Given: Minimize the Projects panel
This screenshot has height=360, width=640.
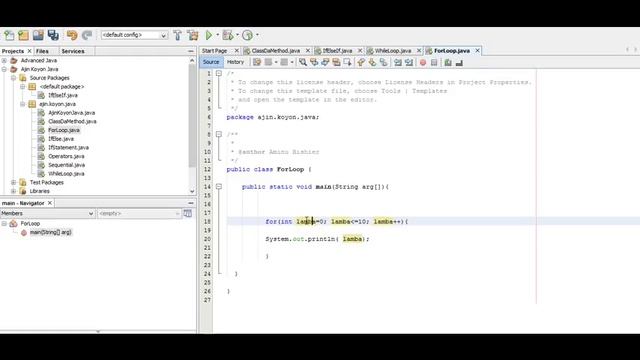Looking at the screenshot, I should tap(191, 51).
